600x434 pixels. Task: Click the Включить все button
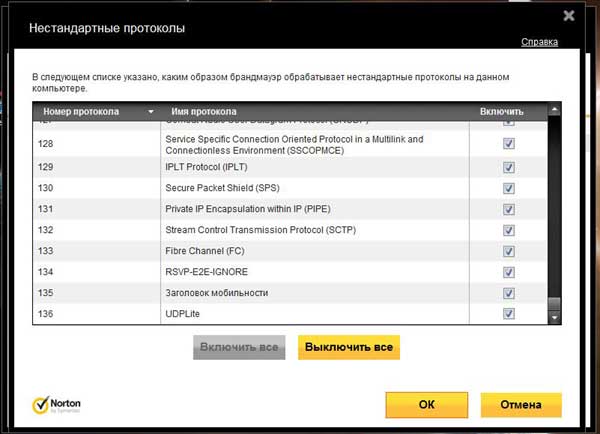pyautogui.click(x=240, y=348)
